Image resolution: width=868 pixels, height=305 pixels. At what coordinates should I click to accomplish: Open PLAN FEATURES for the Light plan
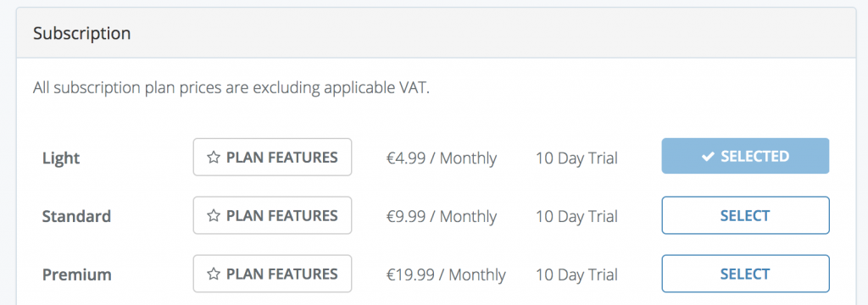pos(272,158)
